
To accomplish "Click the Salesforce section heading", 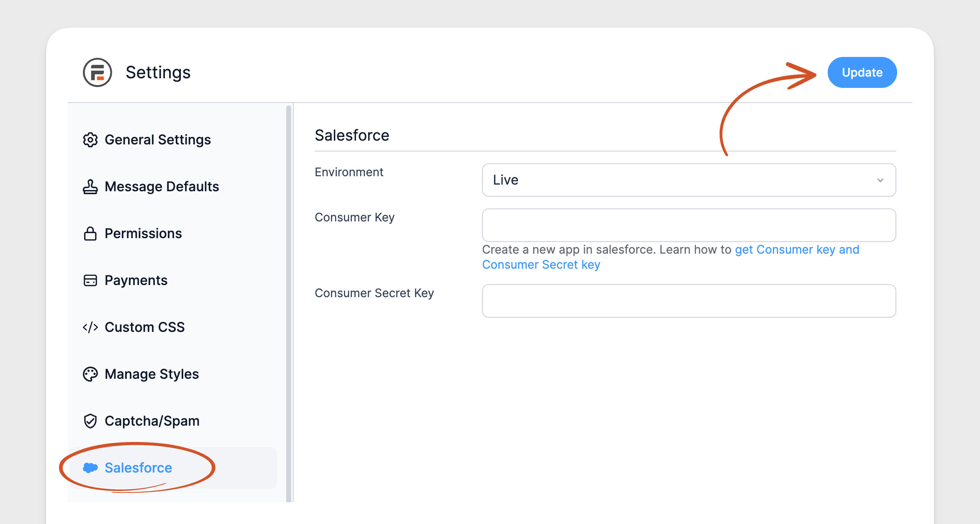I will click(352, 135).
